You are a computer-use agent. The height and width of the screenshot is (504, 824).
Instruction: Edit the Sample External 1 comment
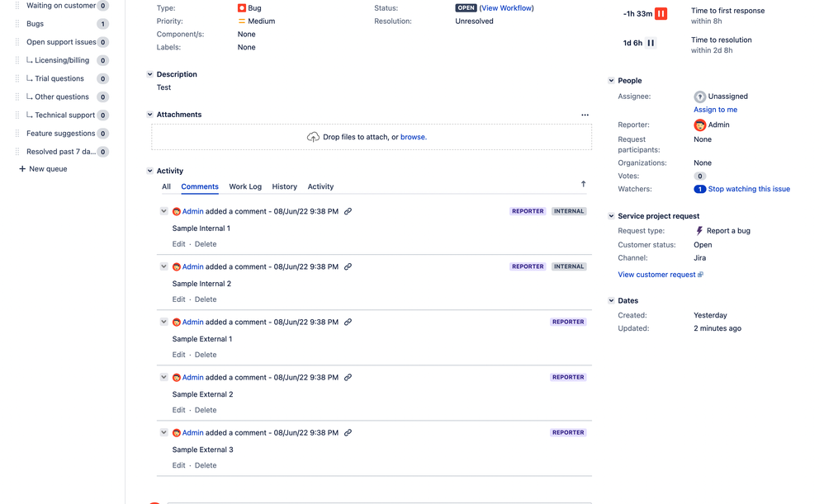[178, 355]
